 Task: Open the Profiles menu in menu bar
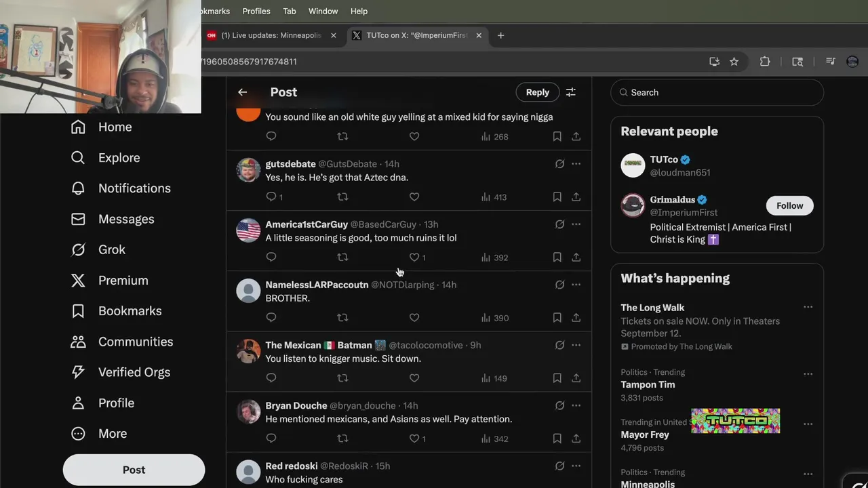coord(256,11)
